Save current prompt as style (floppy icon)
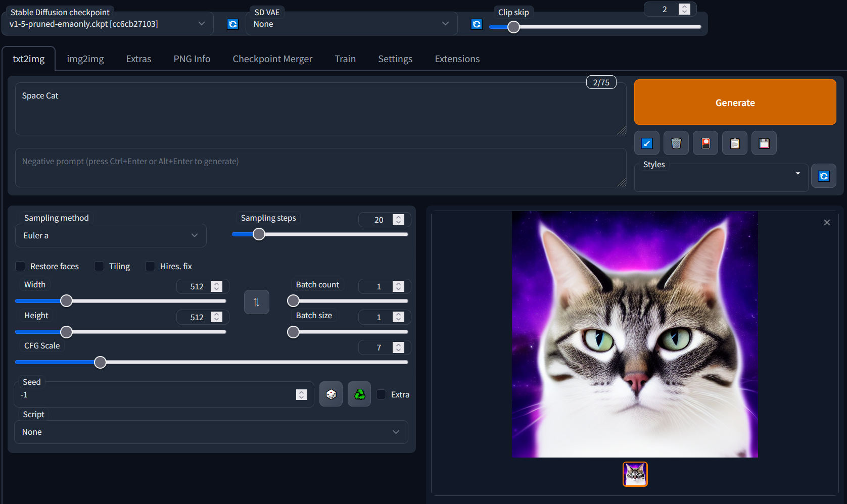The height and width of the screenshot is (504, 847). [x=764, y=143]
